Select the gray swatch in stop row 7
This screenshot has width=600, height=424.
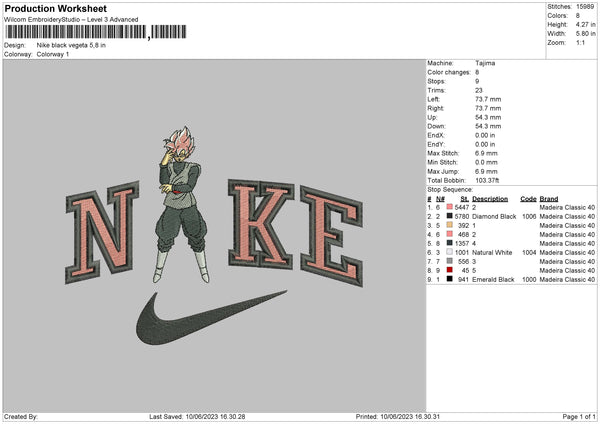click(x=450, y=261)
